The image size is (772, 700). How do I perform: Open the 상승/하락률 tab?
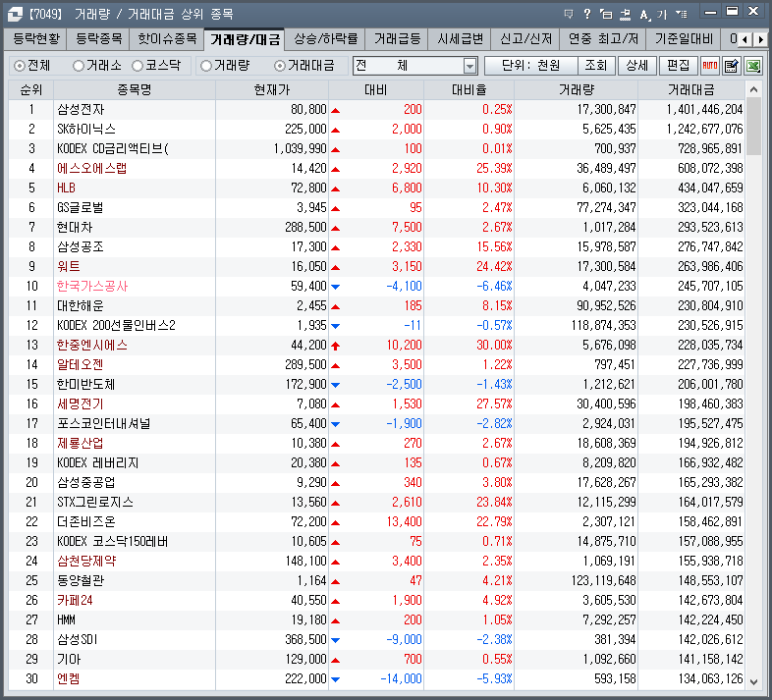[x=325, y=39]
